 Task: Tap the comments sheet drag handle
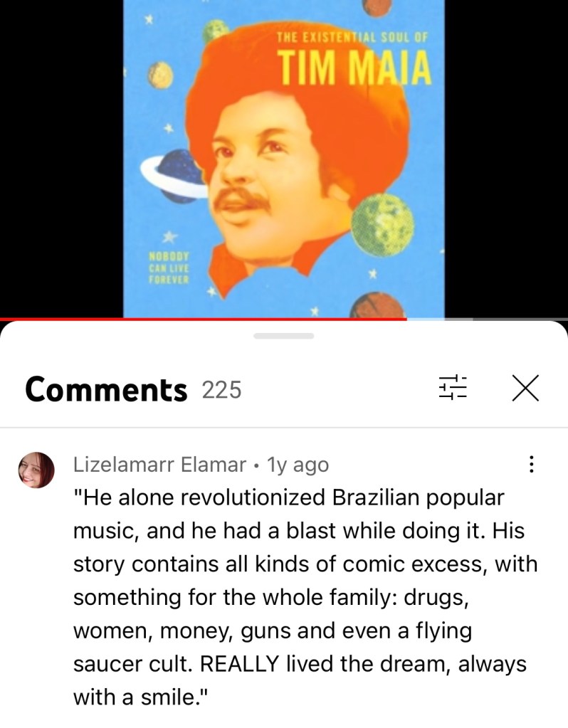pos(284,336)
